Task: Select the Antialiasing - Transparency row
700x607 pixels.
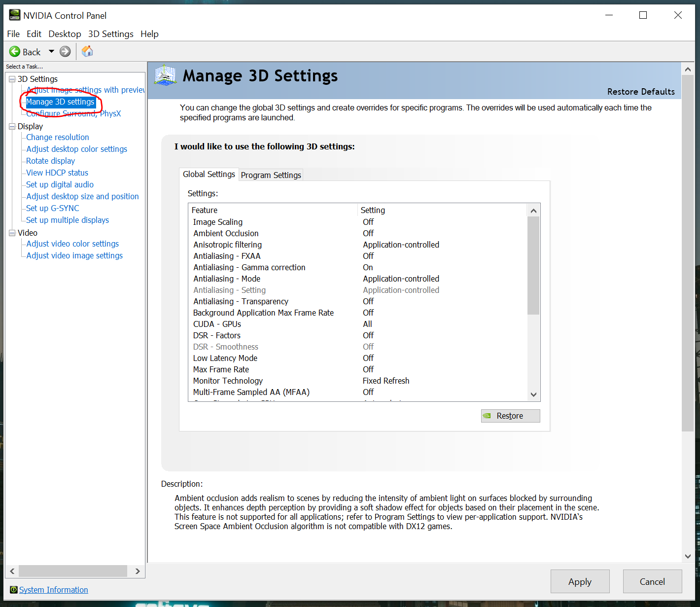Action: coord(358,301)
